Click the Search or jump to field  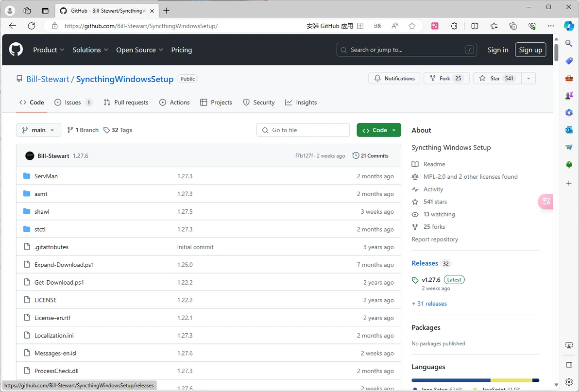click(x=407, y=50)
